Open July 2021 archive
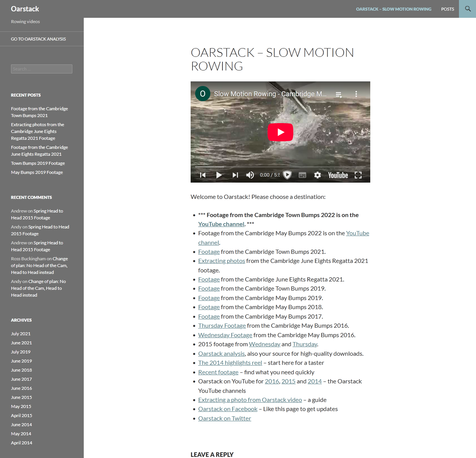The image size is (476, 458). click(x=20, y=334)
